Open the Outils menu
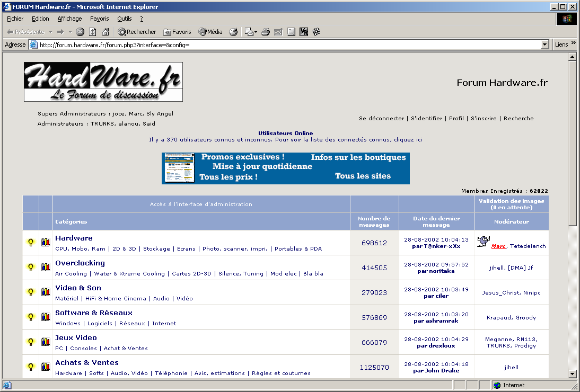The image size is (580, 392). [x=124, y=19]
